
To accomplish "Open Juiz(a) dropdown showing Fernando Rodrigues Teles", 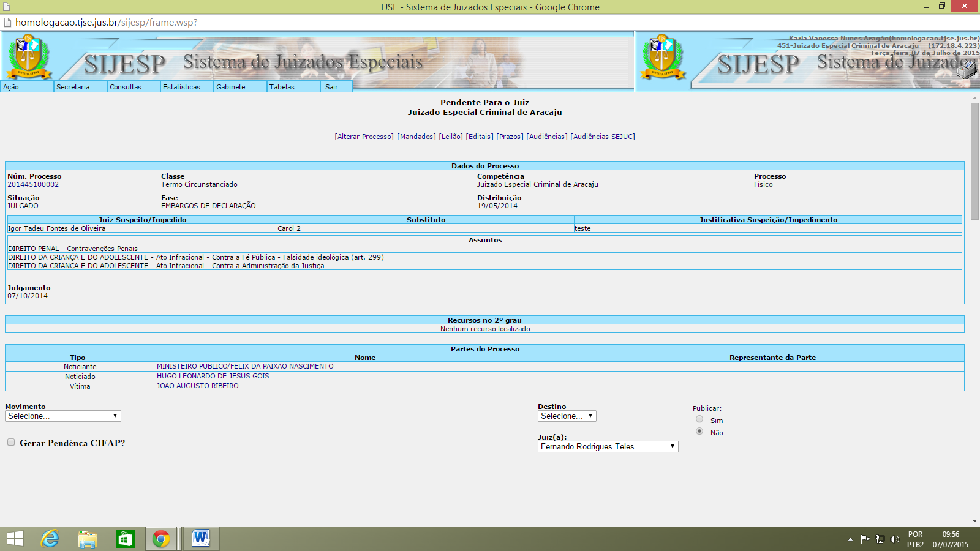I will (x=608, y=447).
